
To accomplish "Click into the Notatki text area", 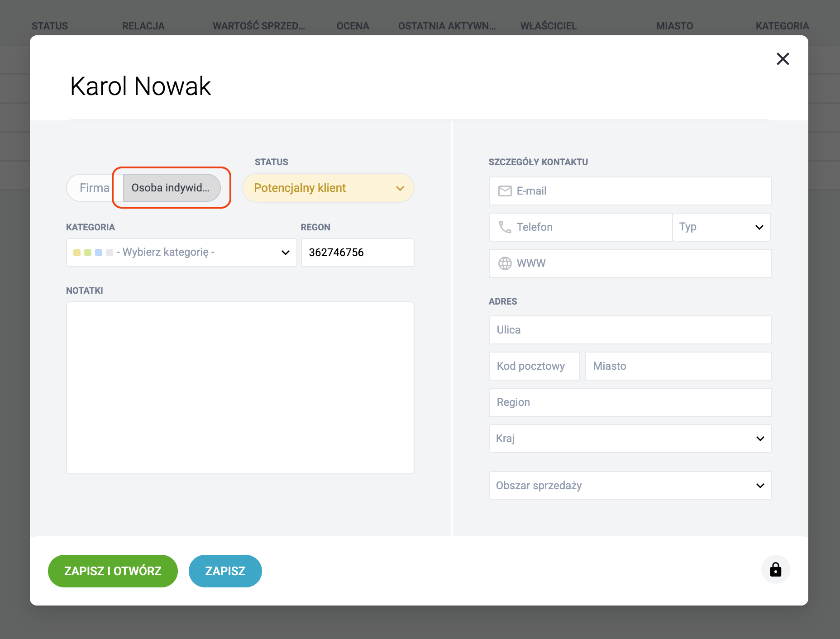I will [x=240, y=388].
